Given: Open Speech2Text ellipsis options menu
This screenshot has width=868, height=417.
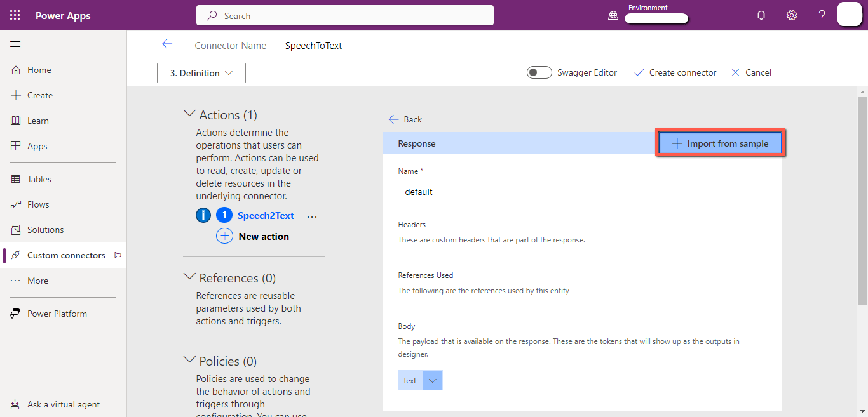Looking at the screenshot, I should (312, 216).
